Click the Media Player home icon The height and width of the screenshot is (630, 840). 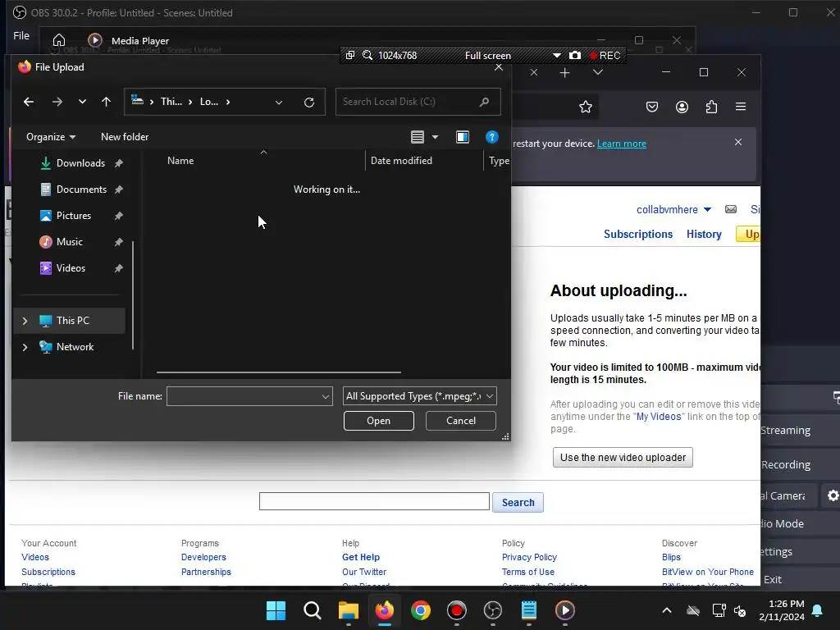click(x=59, y=40)
